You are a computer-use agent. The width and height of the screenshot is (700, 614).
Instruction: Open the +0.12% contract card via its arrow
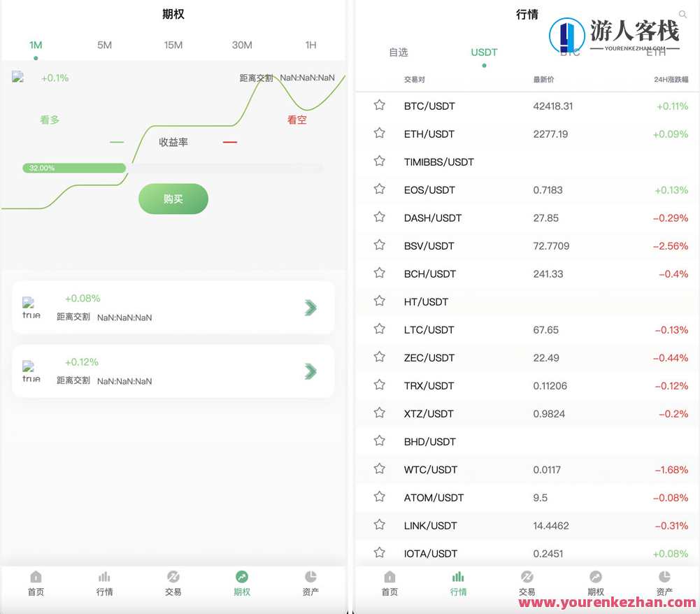coord(310,371)
